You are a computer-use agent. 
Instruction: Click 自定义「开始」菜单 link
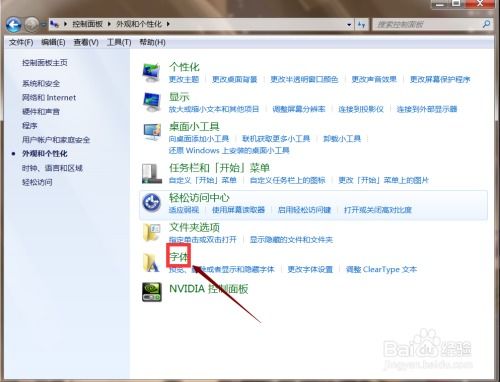(x=203, y=180)
